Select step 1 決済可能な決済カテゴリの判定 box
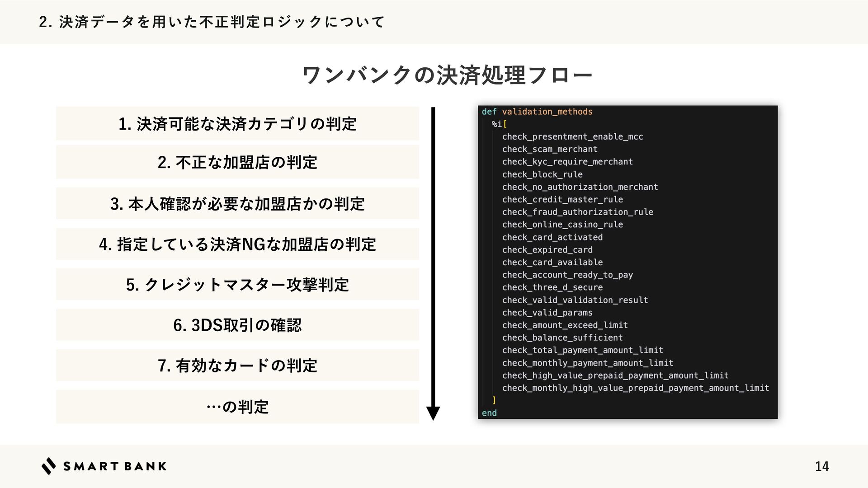Image resolution: width=868 pixels, height=488 pixels. pyautogui.click(x=237, y=123)
